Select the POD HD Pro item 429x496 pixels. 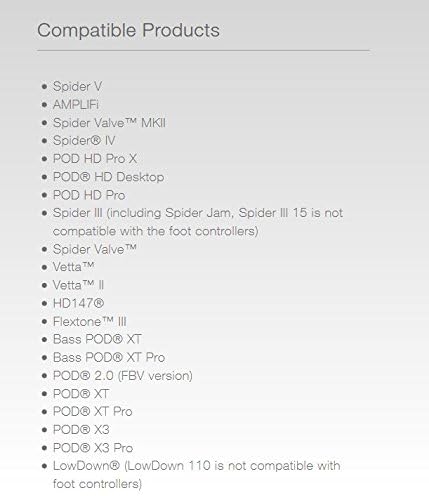pos(89,195)
